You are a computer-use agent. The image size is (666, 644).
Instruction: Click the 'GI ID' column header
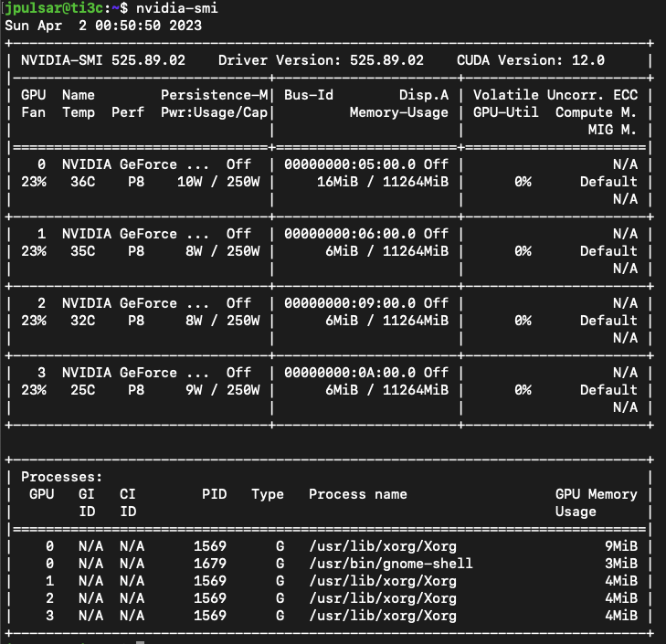(87, 503)
